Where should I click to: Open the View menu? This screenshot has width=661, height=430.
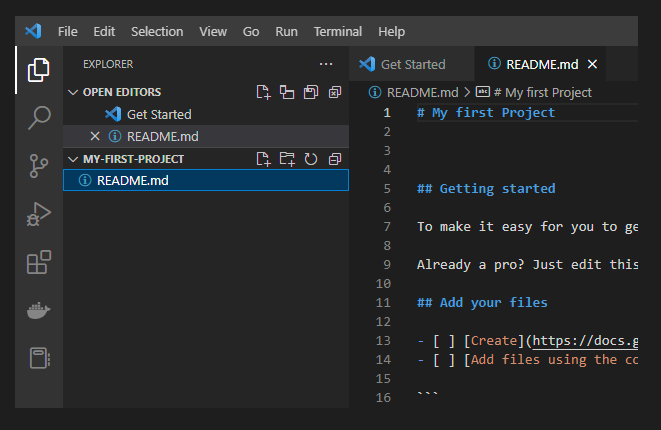[x=213, y=31]
